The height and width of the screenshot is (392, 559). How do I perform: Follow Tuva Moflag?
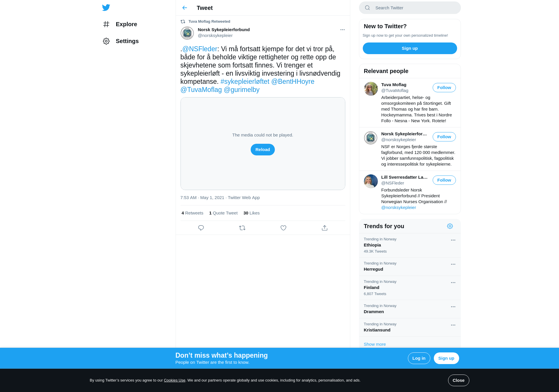pos(444,88)
